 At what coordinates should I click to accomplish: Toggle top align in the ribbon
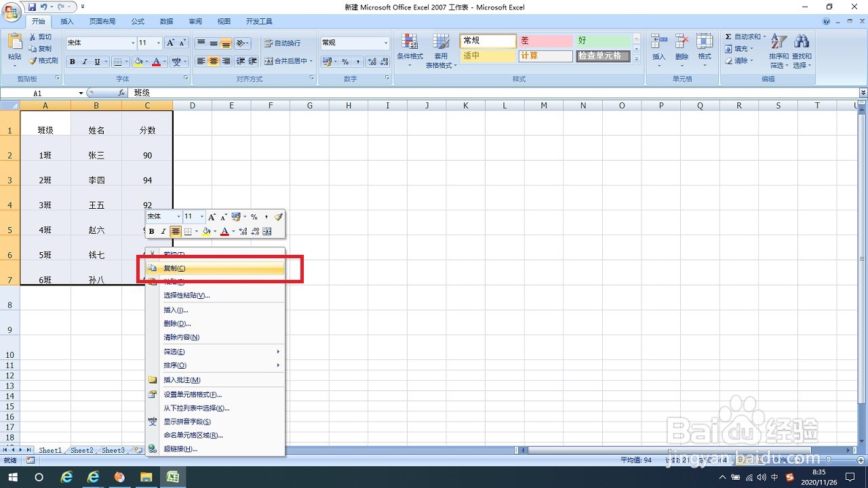(x=201, y=43)
